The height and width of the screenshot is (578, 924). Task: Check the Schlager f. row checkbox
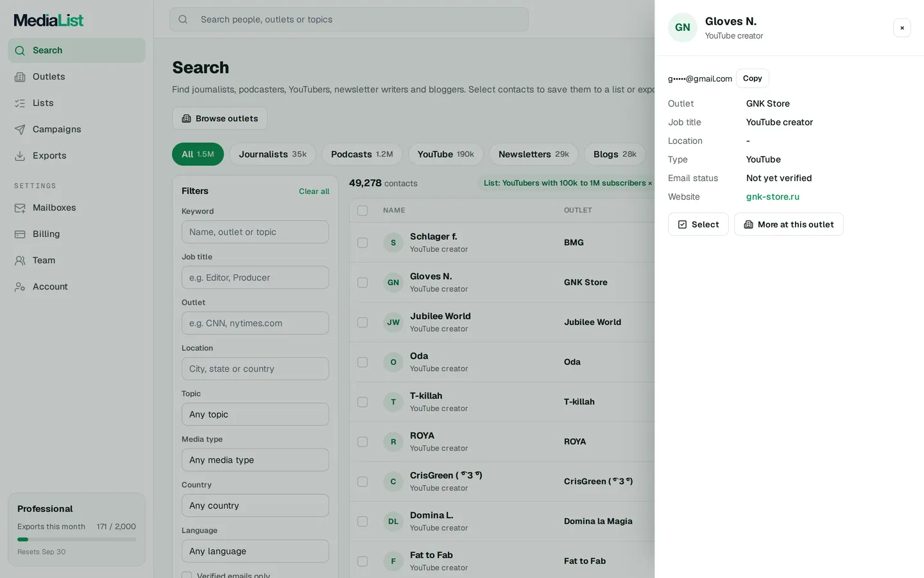(363, 243)
